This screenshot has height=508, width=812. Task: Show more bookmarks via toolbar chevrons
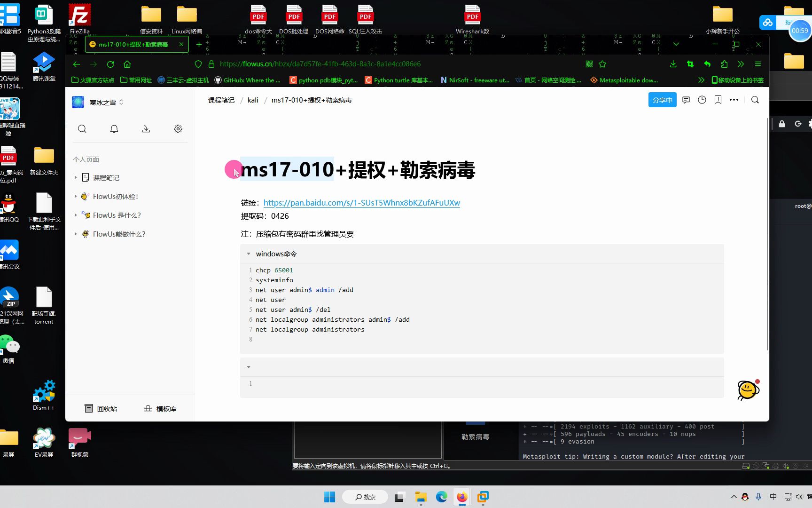pos(701,80)
